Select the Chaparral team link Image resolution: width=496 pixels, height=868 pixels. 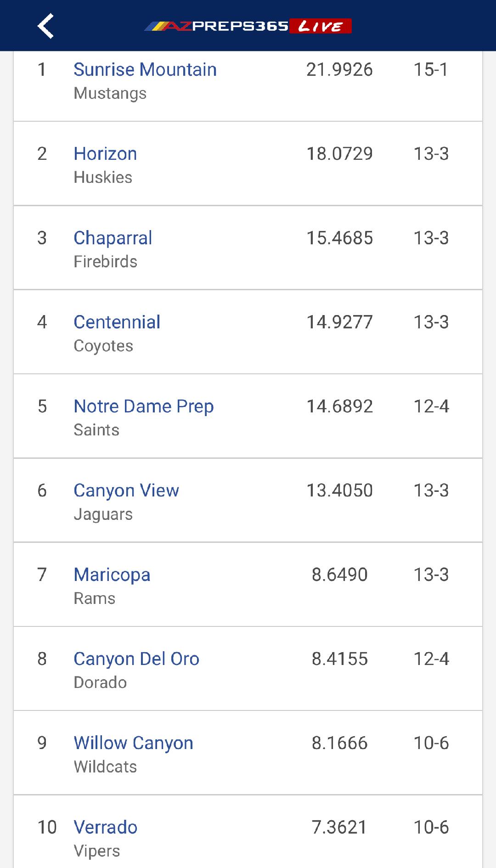113,238
